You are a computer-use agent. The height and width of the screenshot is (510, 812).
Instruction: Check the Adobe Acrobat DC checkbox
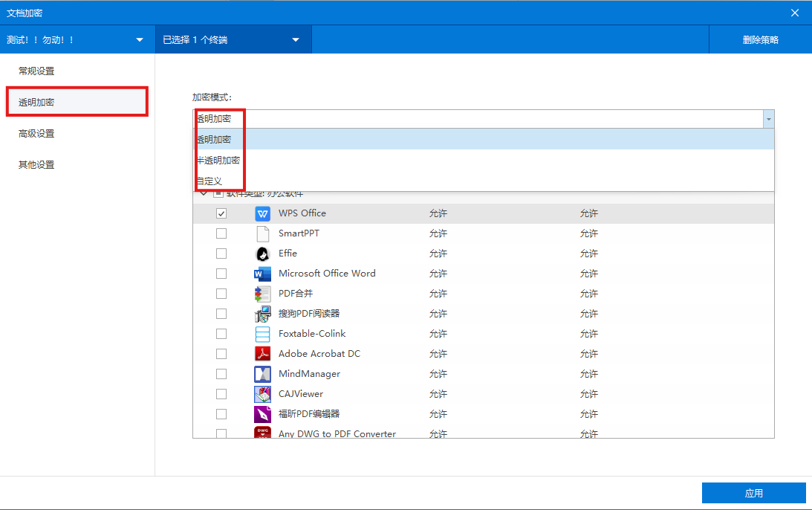pyautogui.click(x=221, y=354)
